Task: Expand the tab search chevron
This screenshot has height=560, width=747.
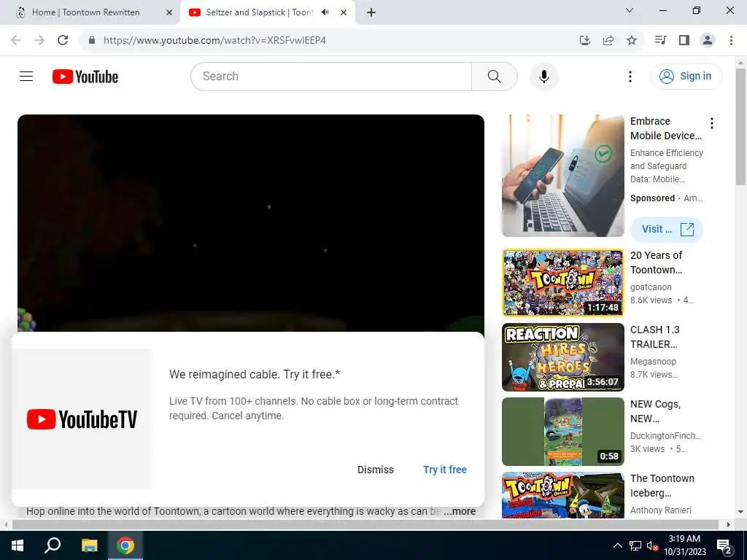Action: point(630,10)
